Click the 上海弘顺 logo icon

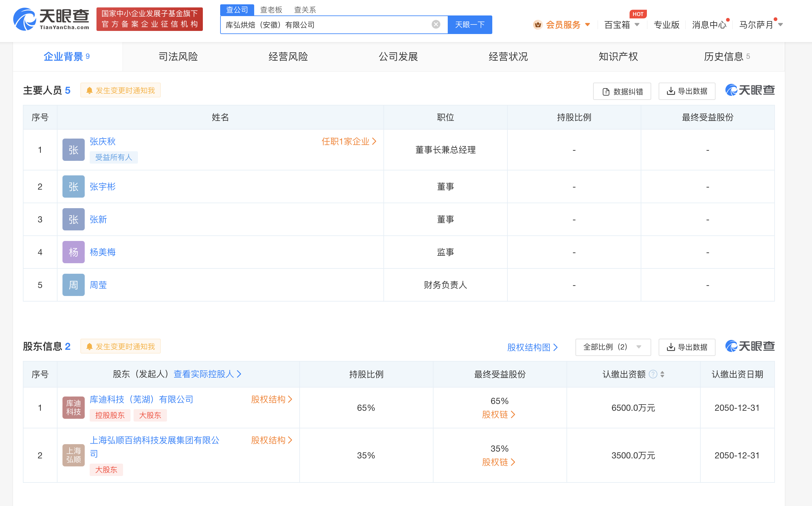(74, 456)
